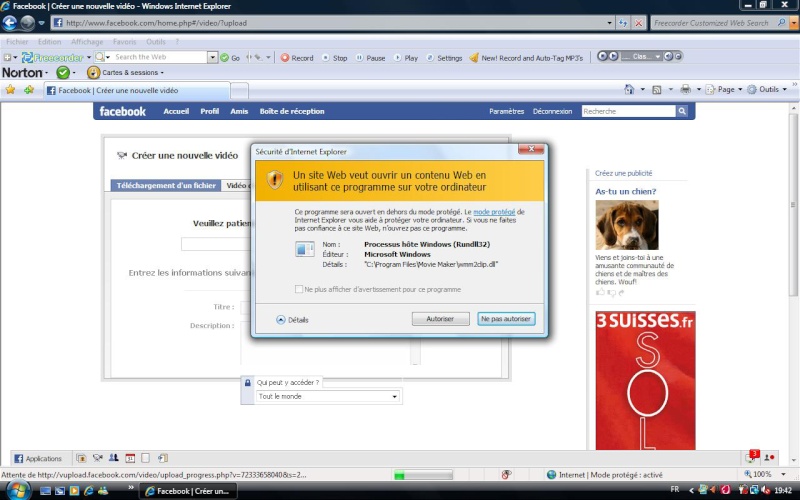Open Facebook Applications menu in bottom bar
The width and height of the screenshot is (800, 500).
38,458
